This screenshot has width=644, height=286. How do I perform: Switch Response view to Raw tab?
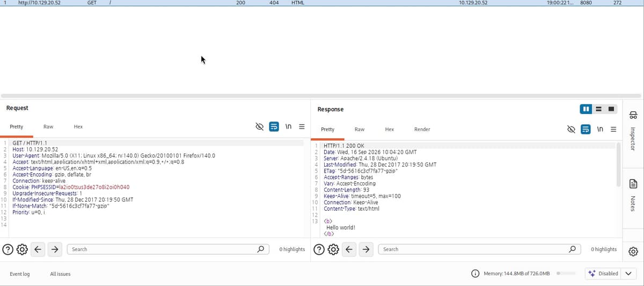(x=360, y=130)
